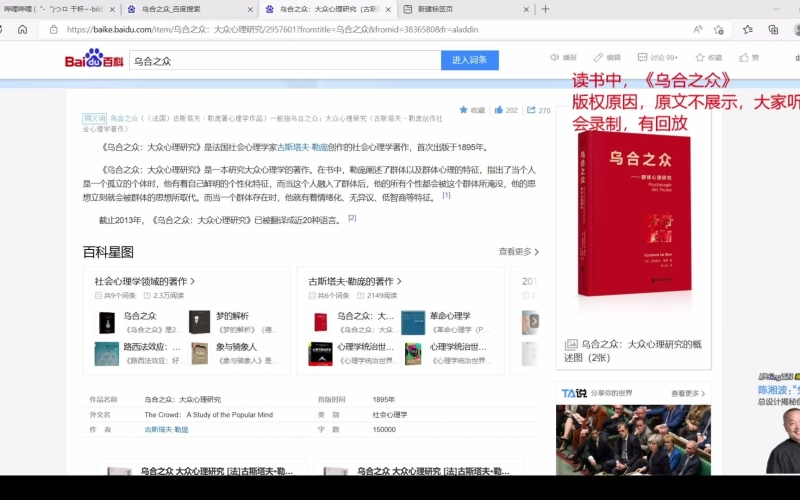This screenshot has width=800, height=500.
Task: Open the 象与骑象人 entry
Action: click(x=236, y=347)
